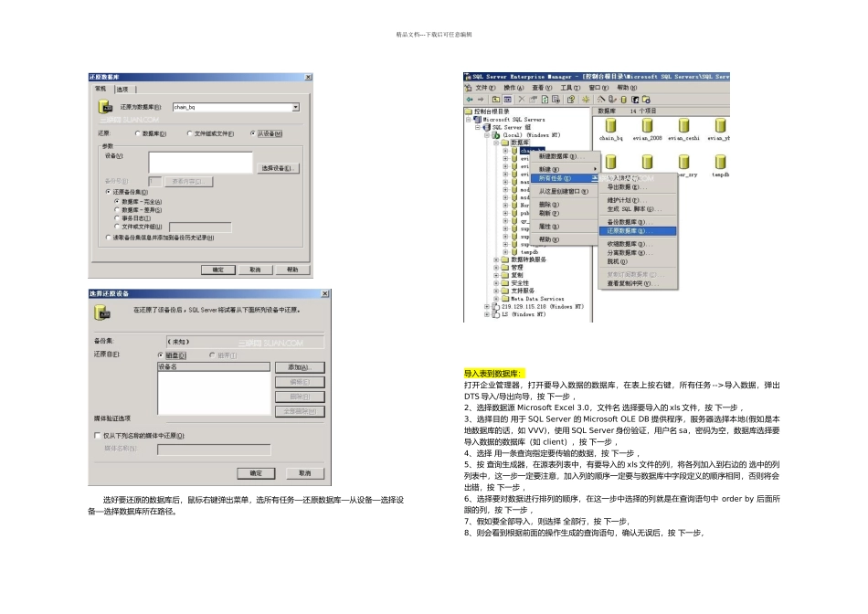
Task: Collapse Microsoft SQL Servers tree node
Action: point(469,119)
